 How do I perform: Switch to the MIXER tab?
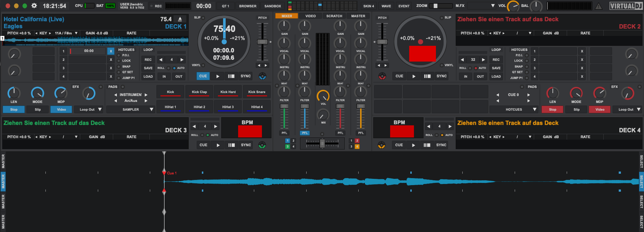(287, 16)
